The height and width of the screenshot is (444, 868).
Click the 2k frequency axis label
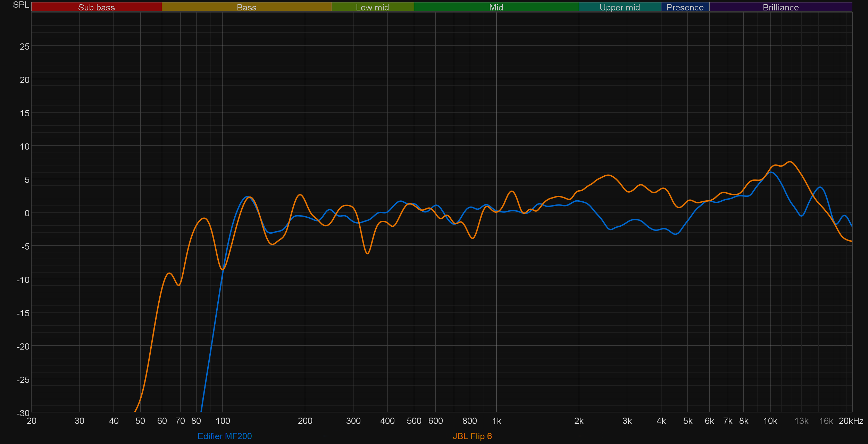click(x=578, y=421)
